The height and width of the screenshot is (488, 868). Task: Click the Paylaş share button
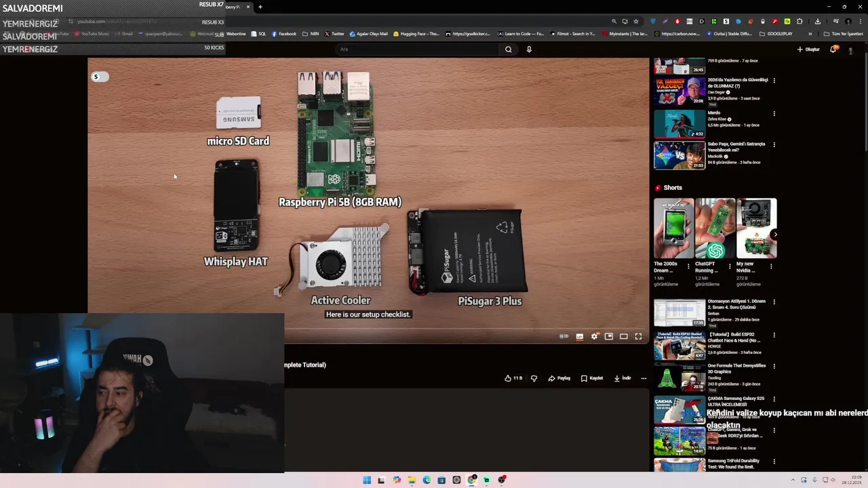click(x=559, y=378)
